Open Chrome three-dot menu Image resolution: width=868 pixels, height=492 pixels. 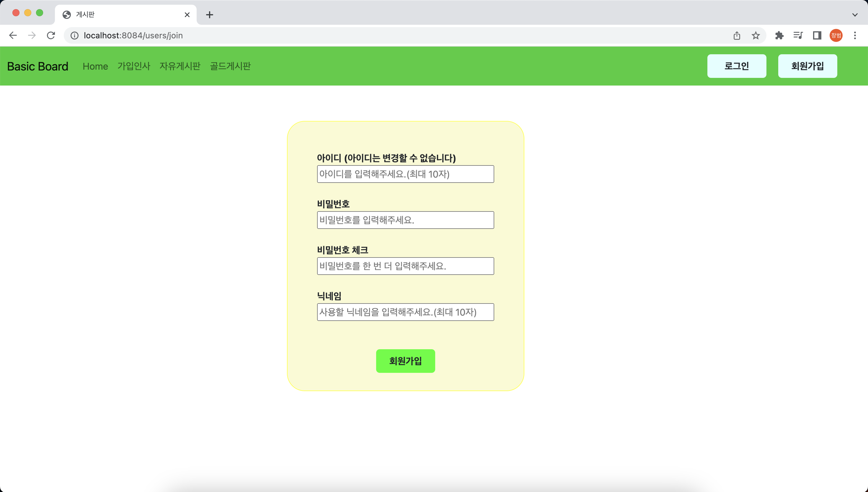[x=855, y=35]
